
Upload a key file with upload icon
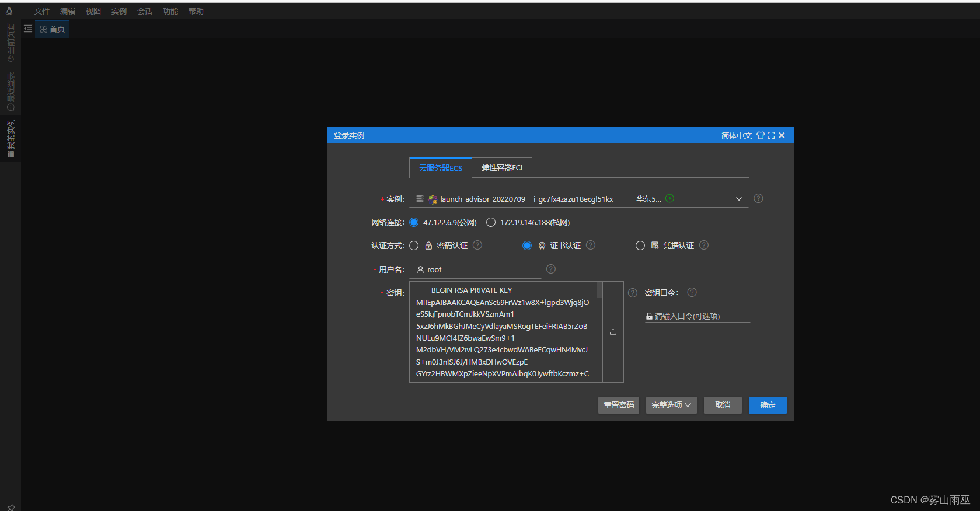pos(613,332)
